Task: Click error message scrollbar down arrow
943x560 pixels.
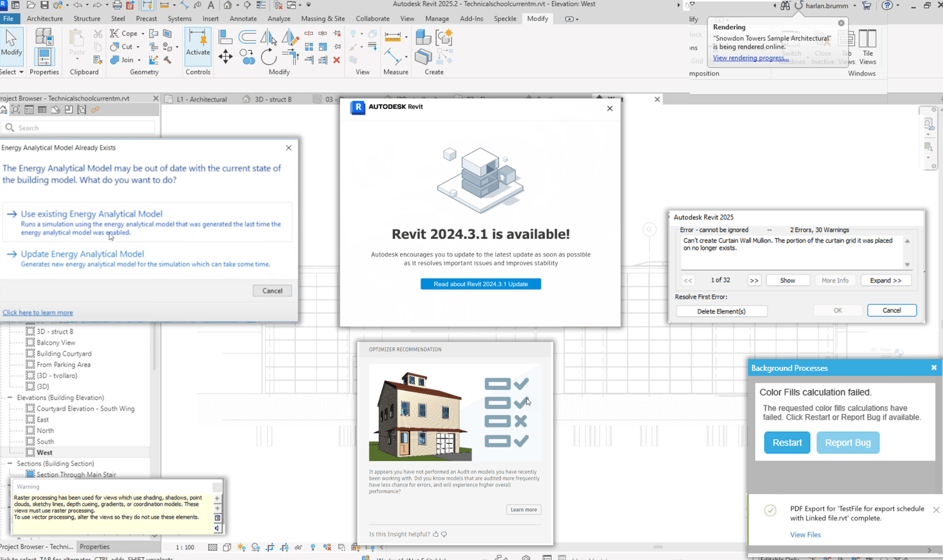Action: pos(907,265)
